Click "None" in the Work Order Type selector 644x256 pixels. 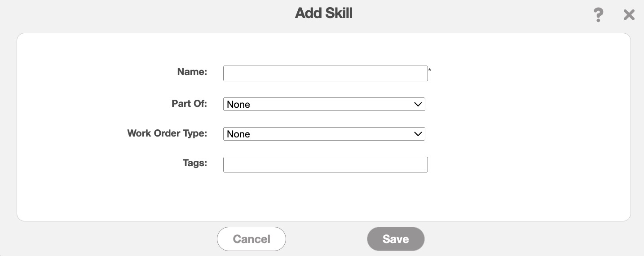(x=238, y=134)
